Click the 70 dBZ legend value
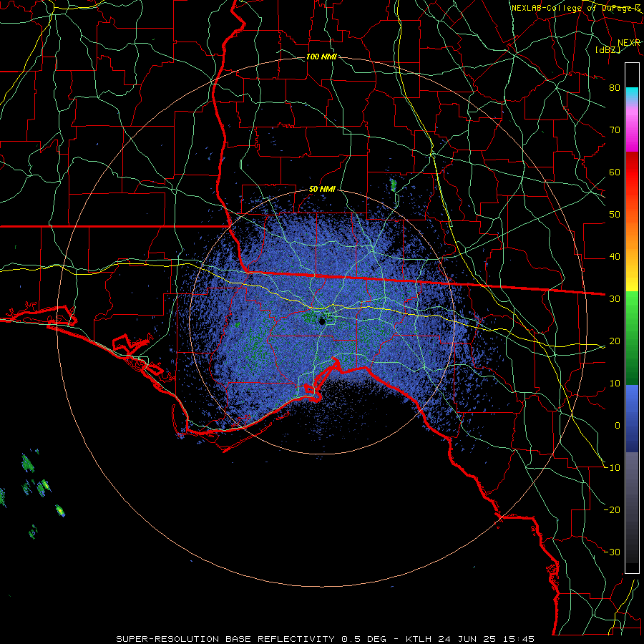 pyautogui.click(x=615, y=130)
